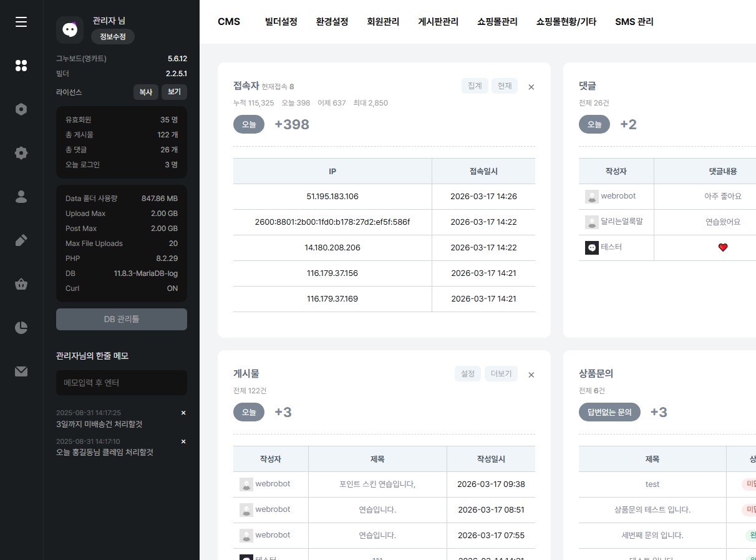The image size is (756, 560).
Task: Close the 접속자 widget panel
Action: (x=531, y=87)
